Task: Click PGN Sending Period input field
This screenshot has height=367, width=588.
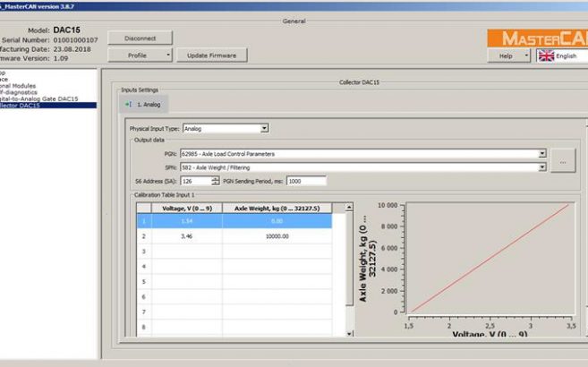Action: (x=306, y=181)
